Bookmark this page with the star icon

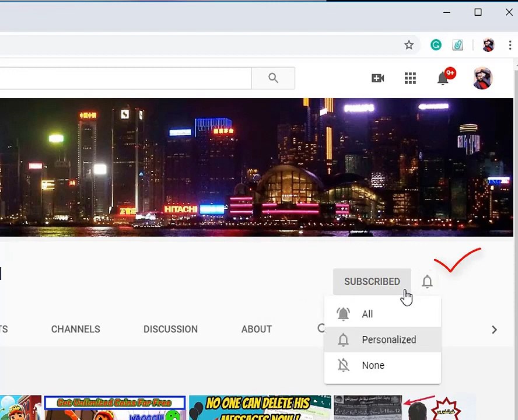coord(409,45)
